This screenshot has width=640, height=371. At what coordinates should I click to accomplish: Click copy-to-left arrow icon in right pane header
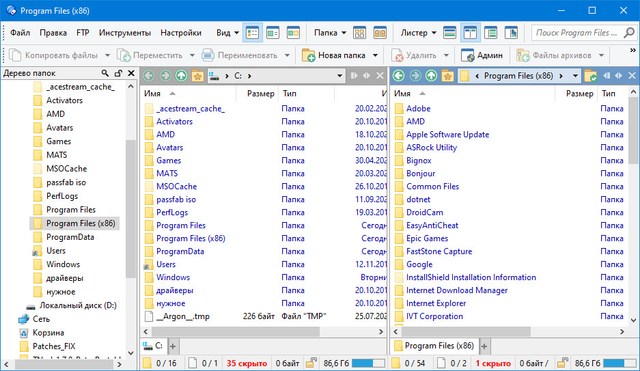click(607, 76)
